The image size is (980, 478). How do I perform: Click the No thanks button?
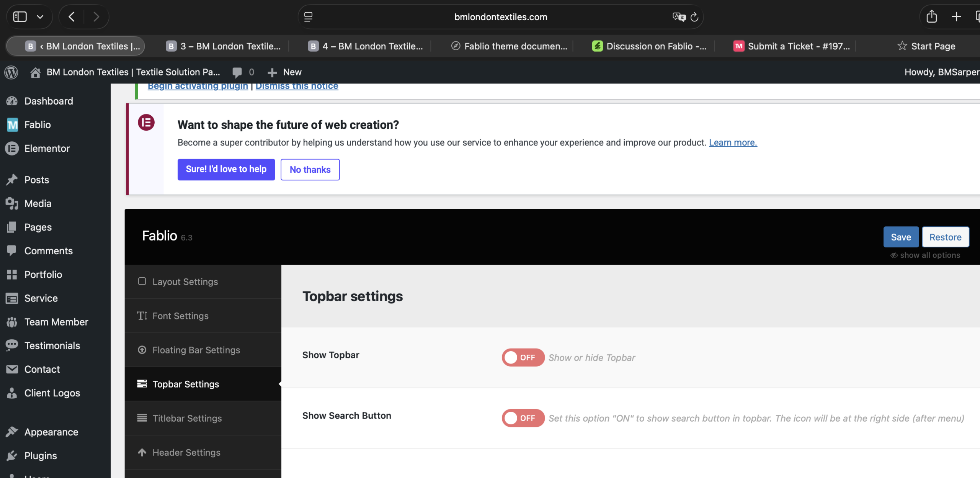tap(310, 170)
